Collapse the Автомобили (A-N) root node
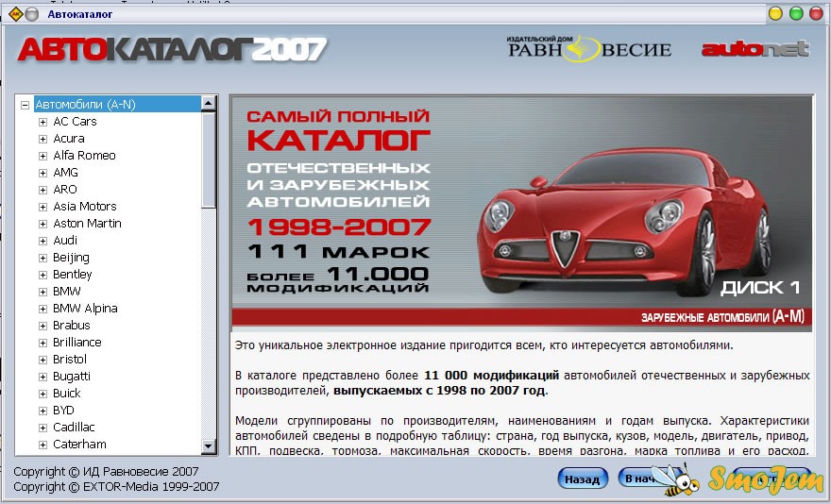 [x=25, y=105]
